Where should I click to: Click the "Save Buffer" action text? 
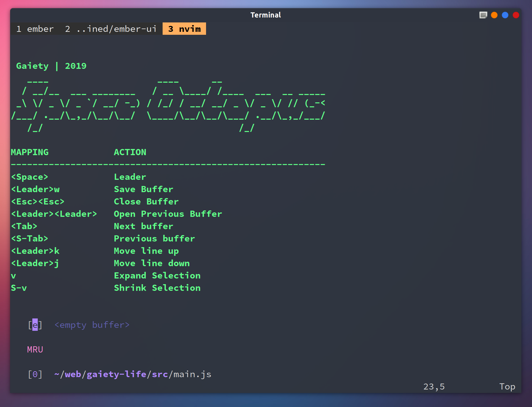coord(143,189)
